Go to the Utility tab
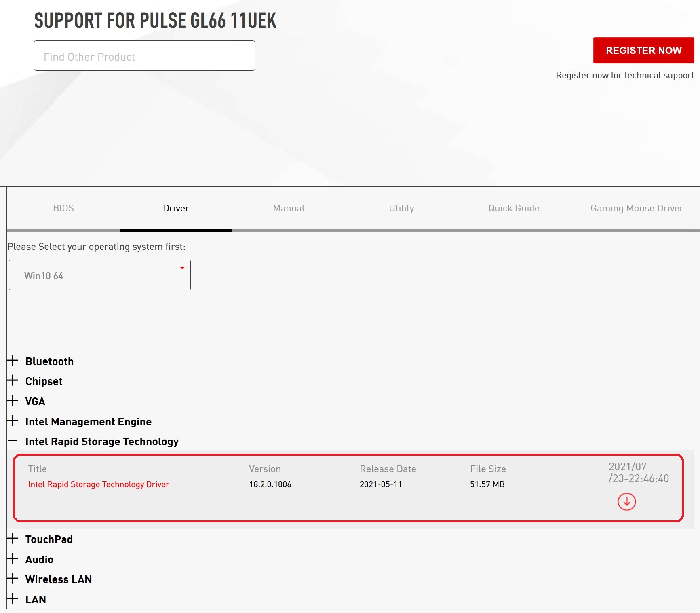 [x=401, y=208]
